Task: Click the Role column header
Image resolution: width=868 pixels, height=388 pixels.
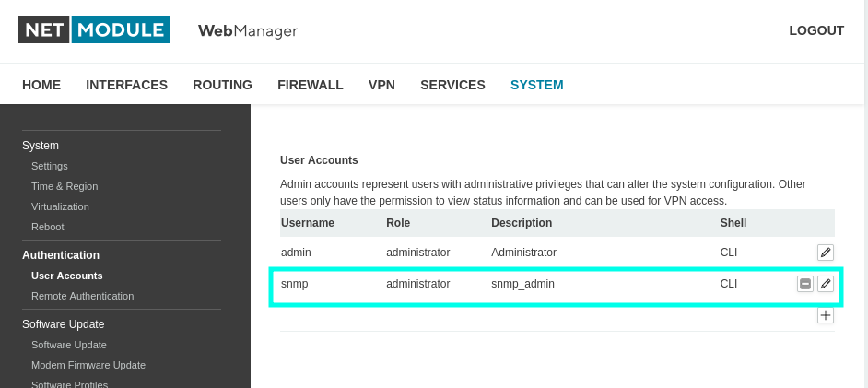Action: 398,223
